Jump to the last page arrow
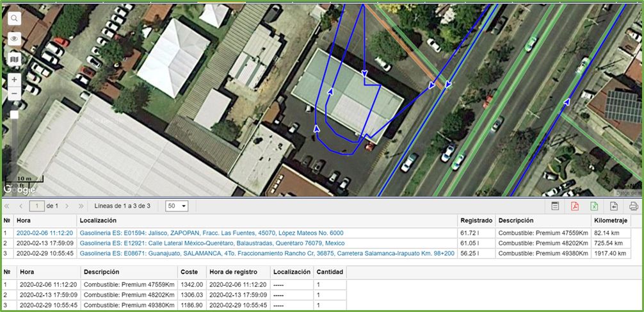The width and height of the screenshot is (644, 312). pos(81,206)
